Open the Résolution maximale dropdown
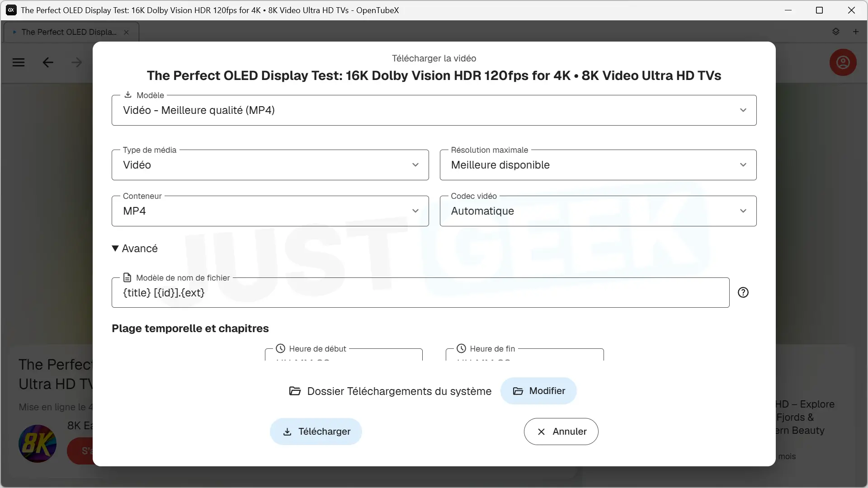Viewport: 868px width, 488px height. [x=598, y=165]
